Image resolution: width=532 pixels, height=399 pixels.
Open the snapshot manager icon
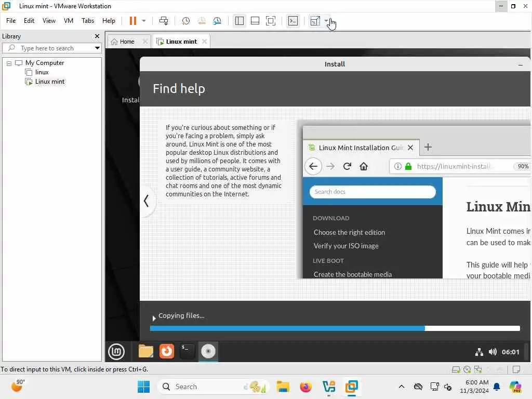pyautogui.click(x=217, y=21)
